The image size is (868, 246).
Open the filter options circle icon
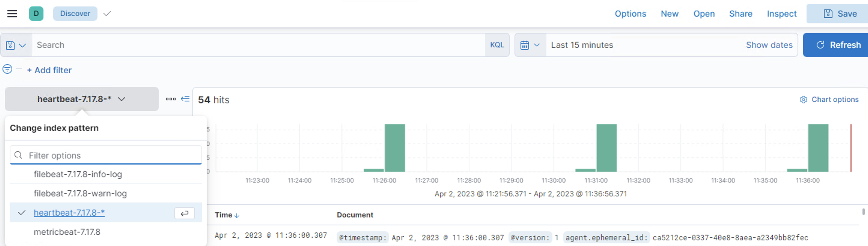click(7, 69)
